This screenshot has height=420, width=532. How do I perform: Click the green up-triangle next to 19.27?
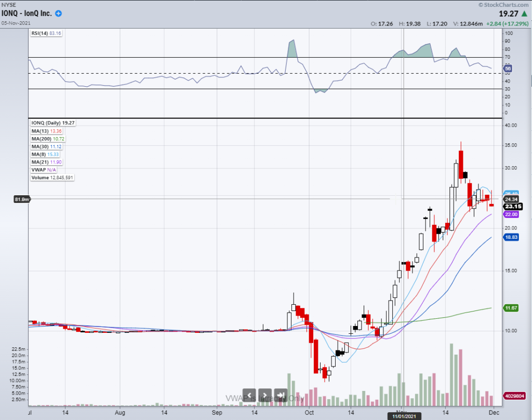[x=526, y=14]
